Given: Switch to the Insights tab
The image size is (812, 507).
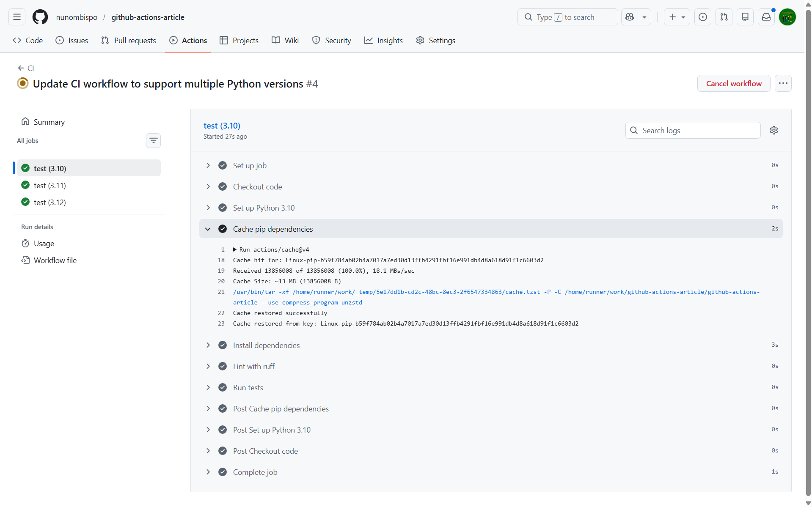Looking at the screenshot, I should 383,40.
